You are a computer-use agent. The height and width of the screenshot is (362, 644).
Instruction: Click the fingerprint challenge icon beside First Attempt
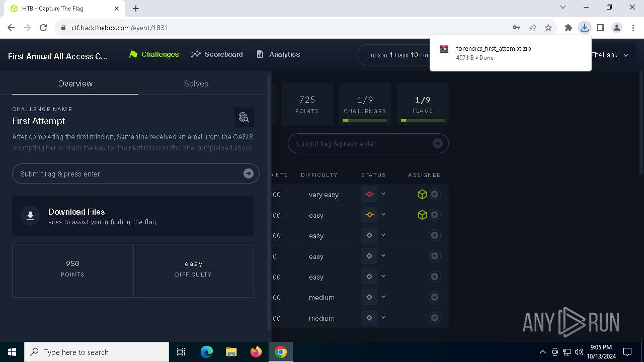click(x=244, y=117)
